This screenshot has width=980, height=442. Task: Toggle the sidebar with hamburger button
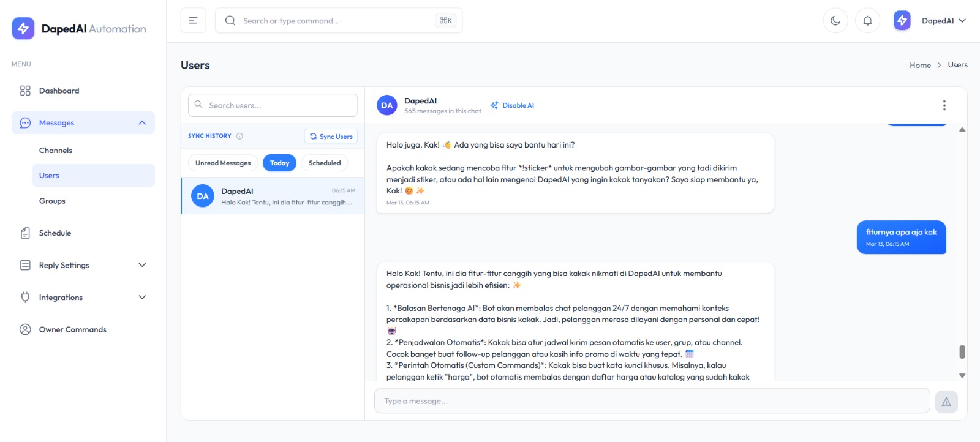(193, 20)
